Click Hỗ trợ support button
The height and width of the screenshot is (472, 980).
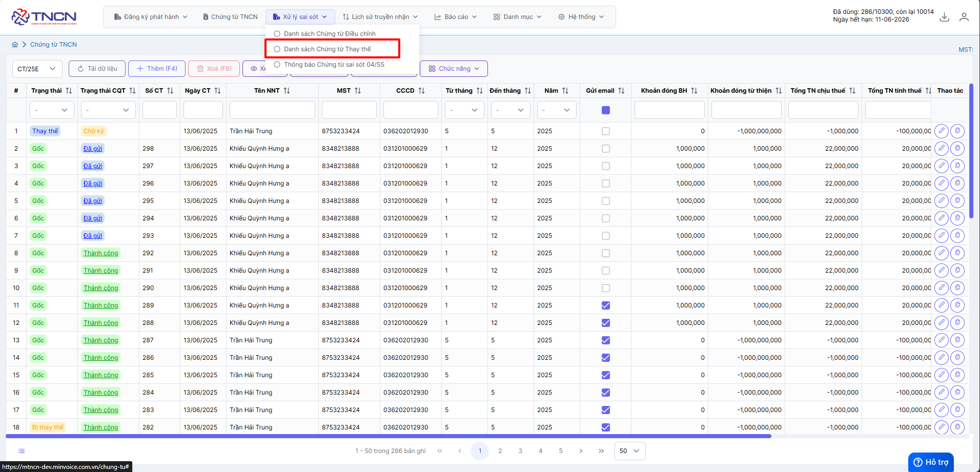931,462
